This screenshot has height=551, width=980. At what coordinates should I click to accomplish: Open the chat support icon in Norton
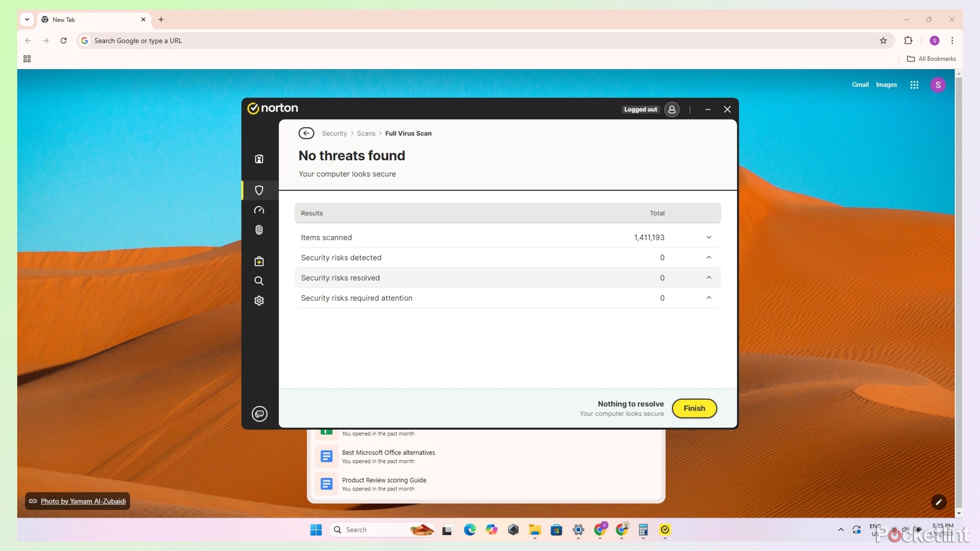click(x=259, y=414)
